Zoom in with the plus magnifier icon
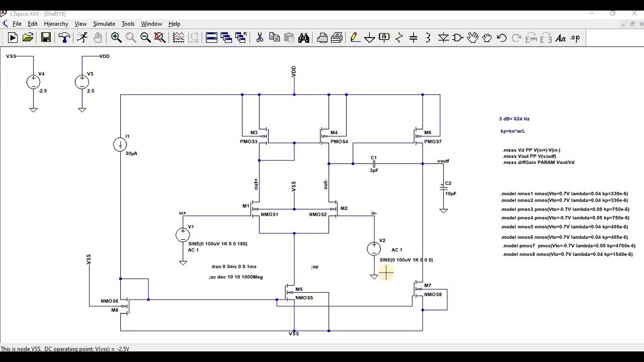 [116, 38]
